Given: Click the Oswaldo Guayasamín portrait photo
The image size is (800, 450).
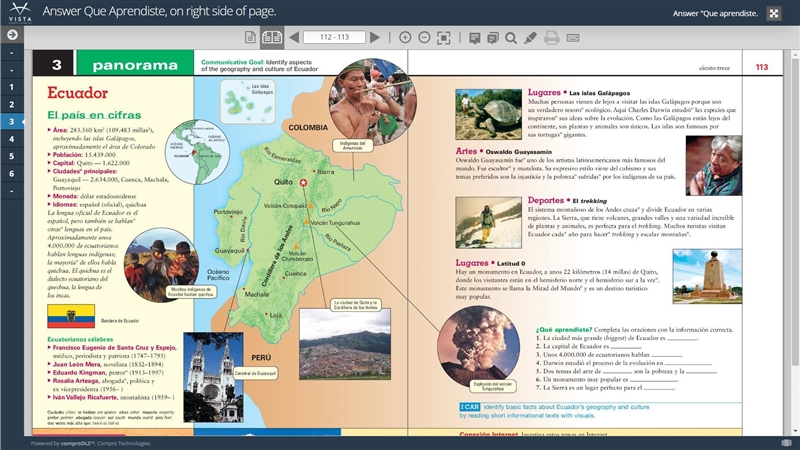Looking at the screenshot, I should point(714,165).
